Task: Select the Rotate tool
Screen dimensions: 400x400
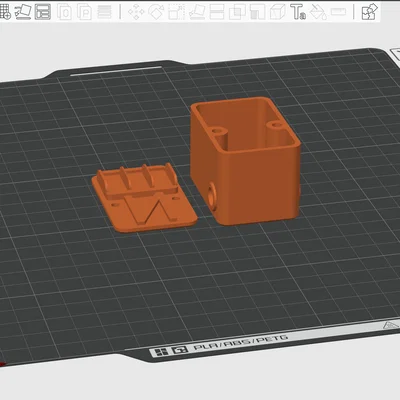Action: click(x=156, y=12)
